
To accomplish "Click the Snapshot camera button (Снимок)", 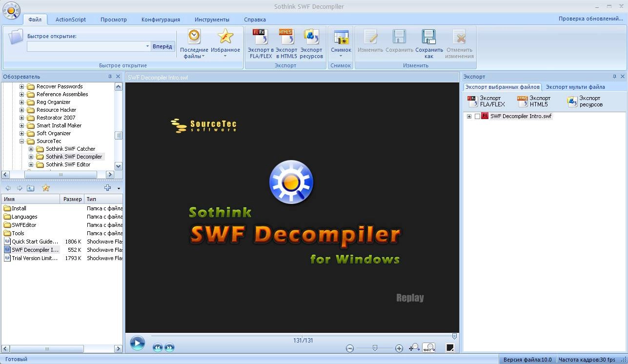I will 341,43.
